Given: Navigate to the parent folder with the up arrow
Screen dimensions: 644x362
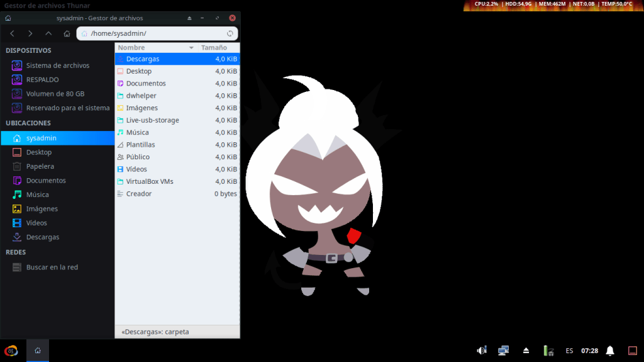Looking at the screenshot, I should [48, 33].
